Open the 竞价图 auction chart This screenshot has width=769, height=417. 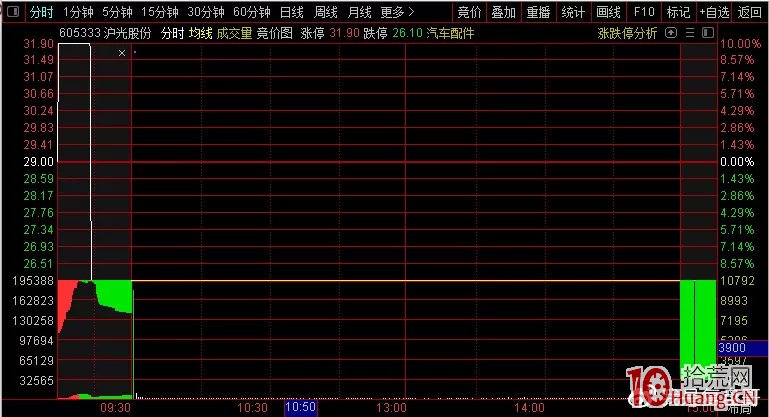[x=275, y=33]
